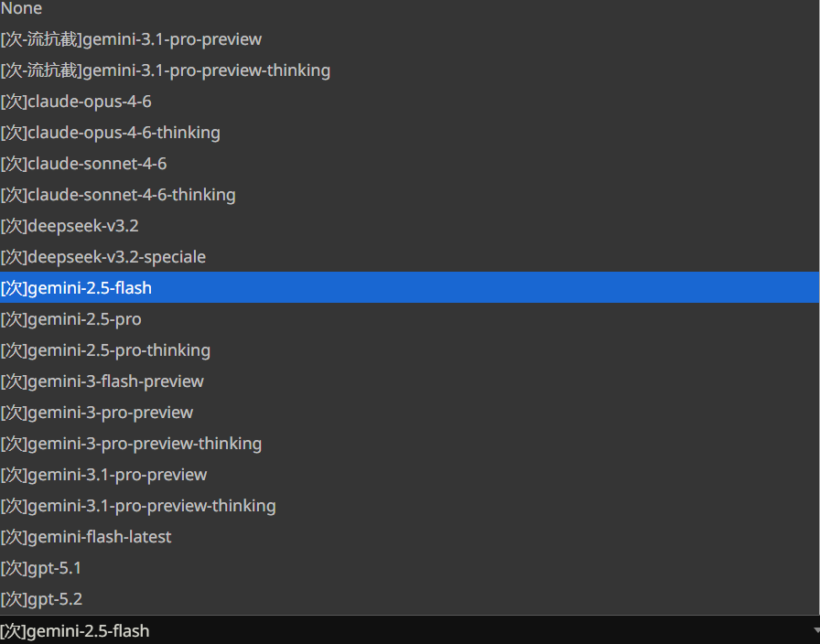The image size is (820, 644).
Task: Select [次]deepseek-v3.2-speciale entry
Action: coord(102,257)
